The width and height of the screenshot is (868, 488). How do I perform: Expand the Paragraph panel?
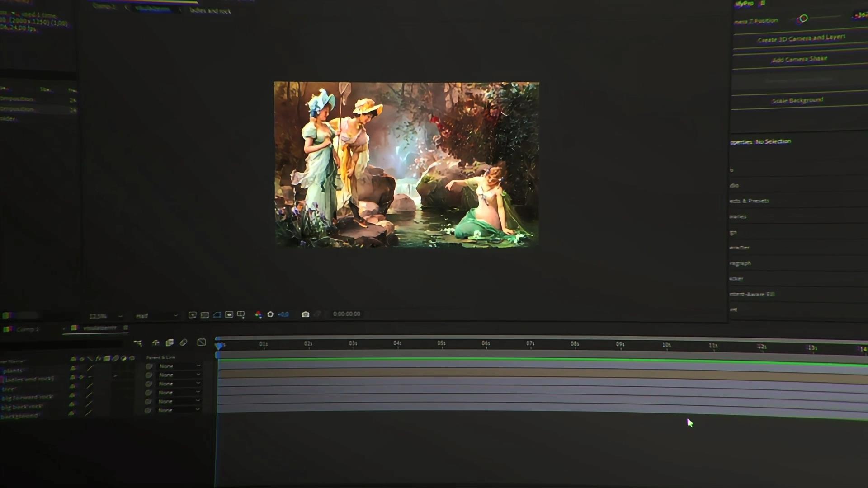[741, 263]
